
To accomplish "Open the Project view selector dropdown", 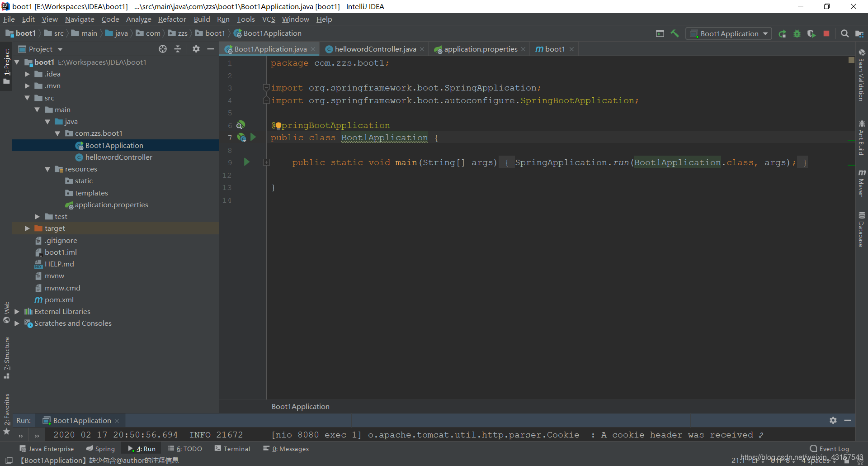I will coord(41,49).
